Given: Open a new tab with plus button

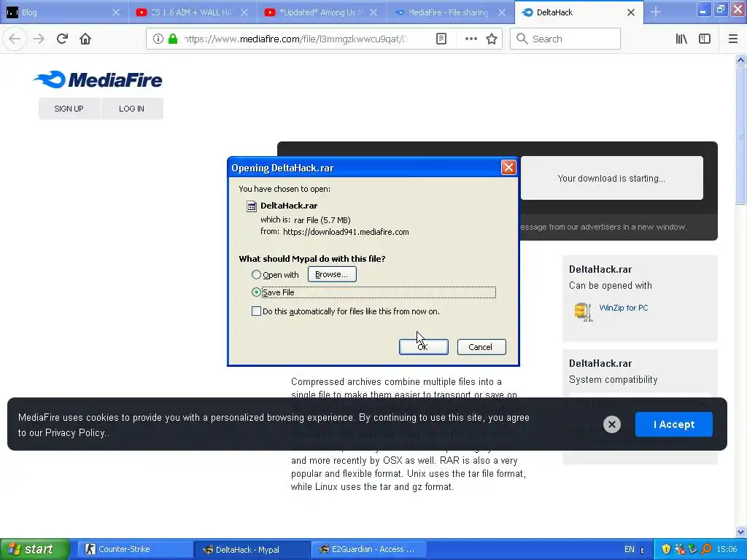Looking at the screenshot, I should coord(656,12).
